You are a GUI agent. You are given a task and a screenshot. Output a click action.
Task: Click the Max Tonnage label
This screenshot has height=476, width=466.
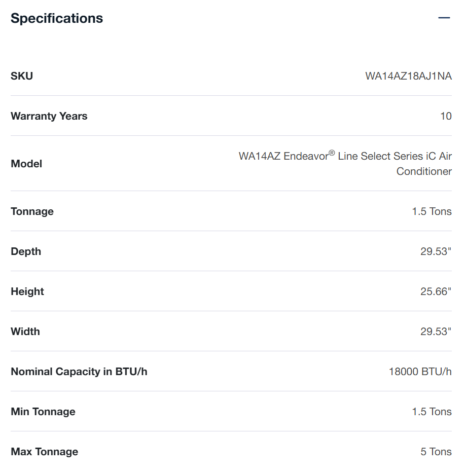45,452
